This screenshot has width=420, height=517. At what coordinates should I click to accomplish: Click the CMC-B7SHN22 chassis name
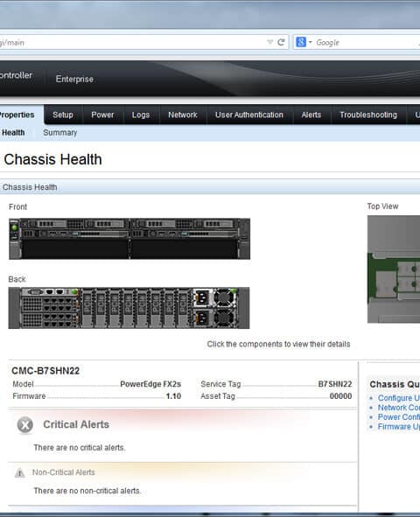[x=45, y=371]
